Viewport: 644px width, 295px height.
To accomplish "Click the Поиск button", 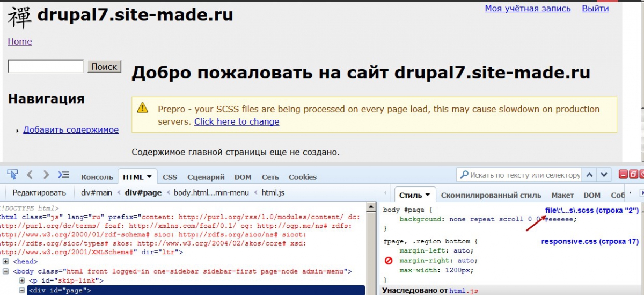I will click(104, 67).
